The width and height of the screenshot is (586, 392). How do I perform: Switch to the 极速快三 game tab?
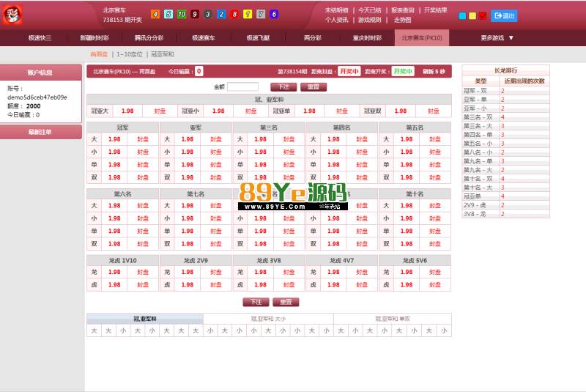click(x=40, y=37)
